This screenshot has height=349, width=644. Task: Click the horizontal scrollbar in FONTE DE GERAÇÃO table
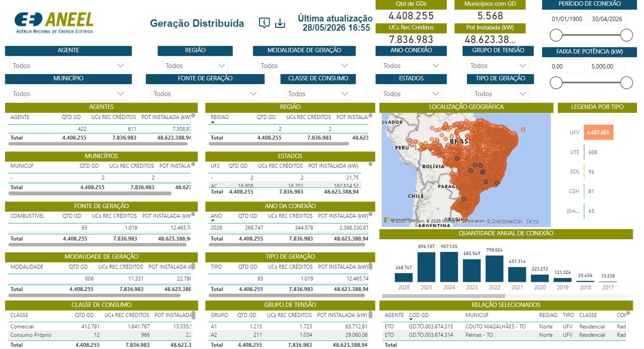pos(98,245)
